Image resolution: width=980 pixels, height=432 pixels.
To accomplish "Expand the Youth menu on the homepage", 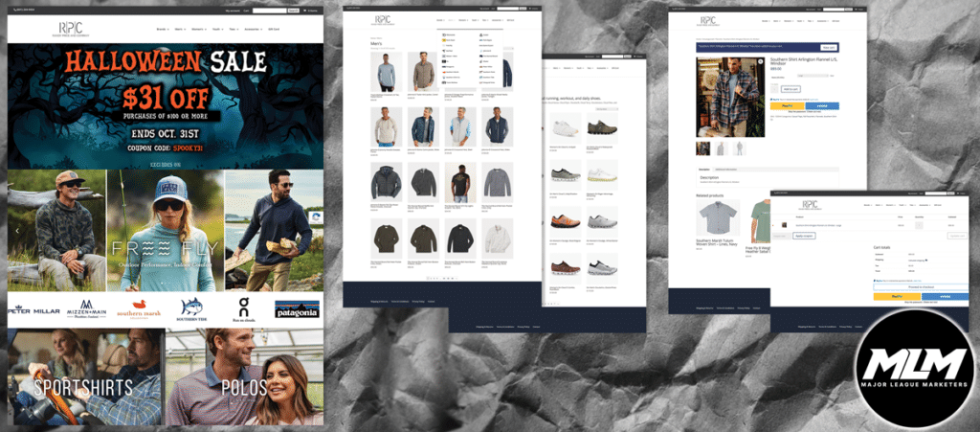I will [217, 29].
